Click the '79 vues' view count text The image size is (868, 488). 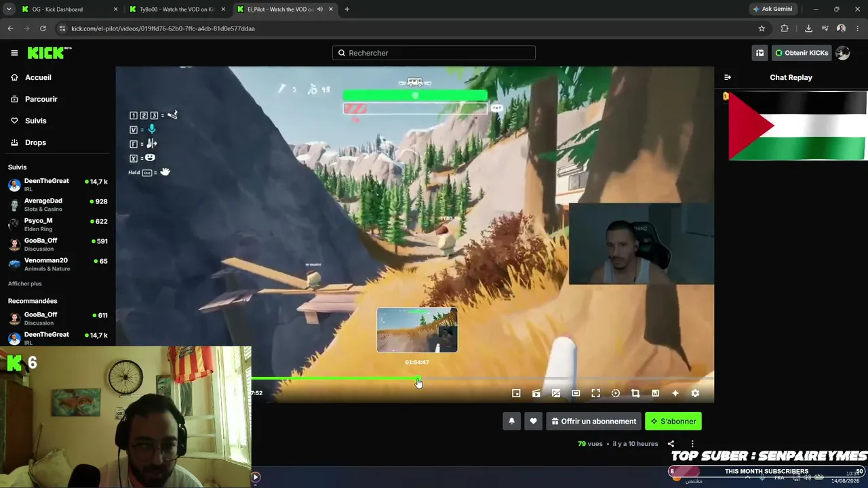click(590, 444)
